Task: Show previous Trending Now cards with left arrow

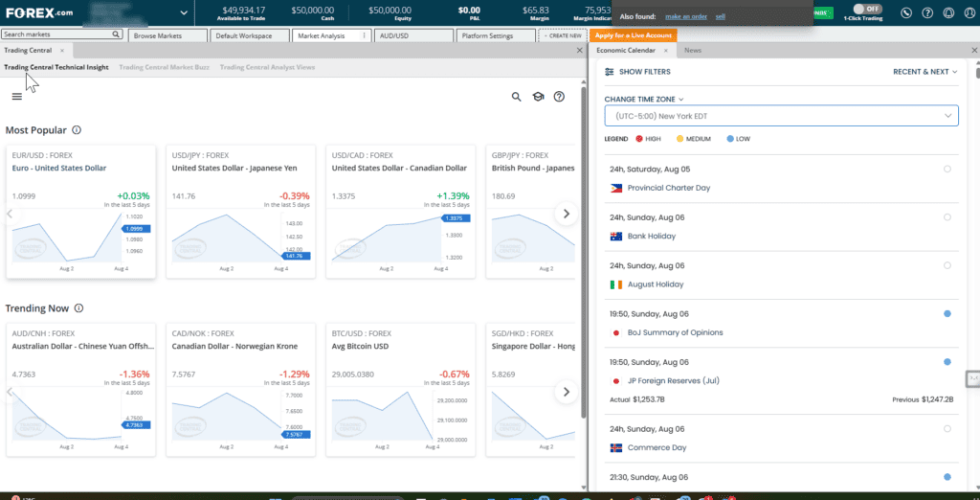Action: point(10,392)
